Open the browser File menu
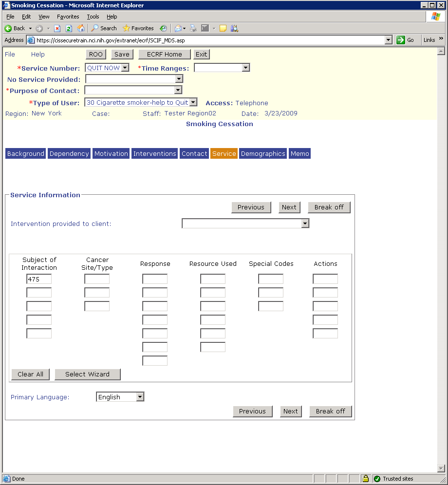Image resolution: width=448 pixels, height=485 pixels. (10, 17)
